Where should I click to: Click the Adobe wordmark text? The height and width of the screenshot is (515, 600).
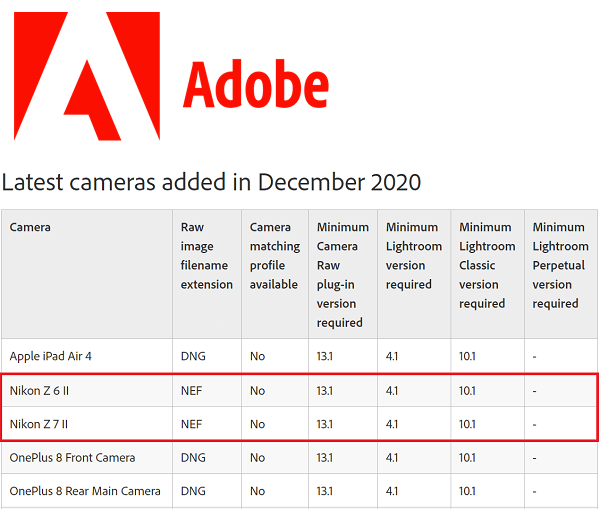[255, 87]
